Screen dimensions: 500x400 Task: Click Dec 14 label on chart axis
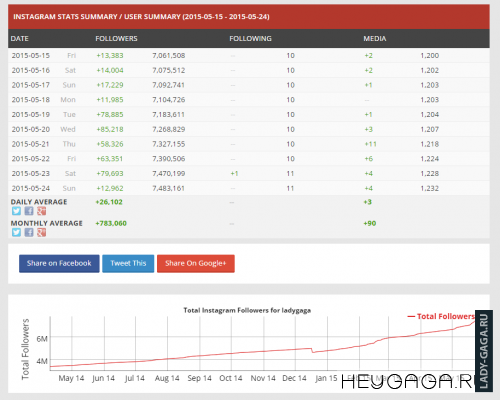[x=294, y=378]
